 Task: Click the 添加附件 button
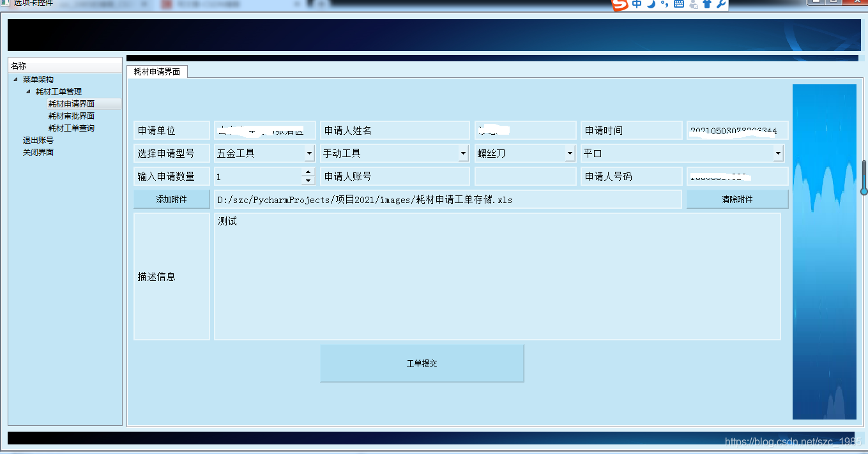(x=172, y=199)
